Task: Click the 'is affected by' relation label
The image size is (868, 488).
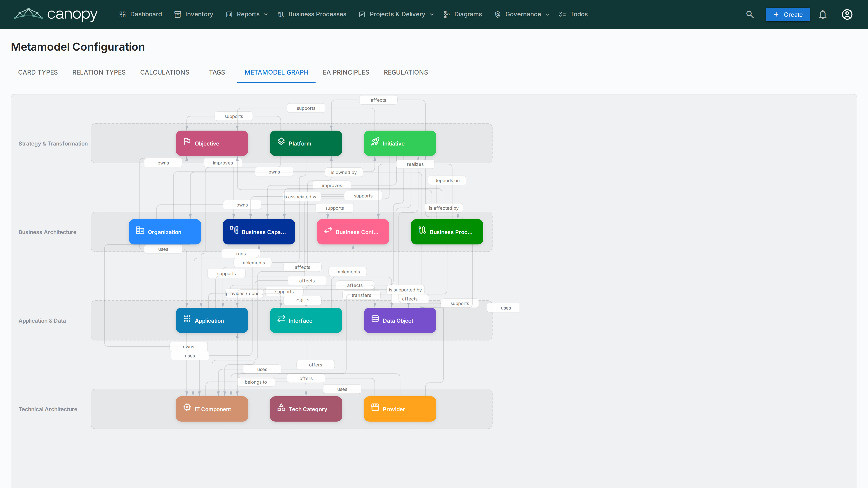Action: click(444, 208)
